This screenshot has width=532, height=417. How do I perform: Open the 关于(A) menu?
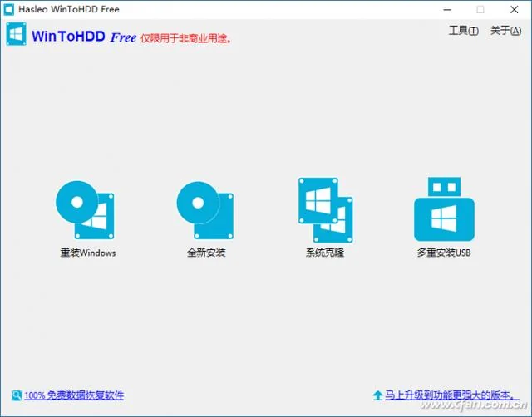tap(506, 31)
